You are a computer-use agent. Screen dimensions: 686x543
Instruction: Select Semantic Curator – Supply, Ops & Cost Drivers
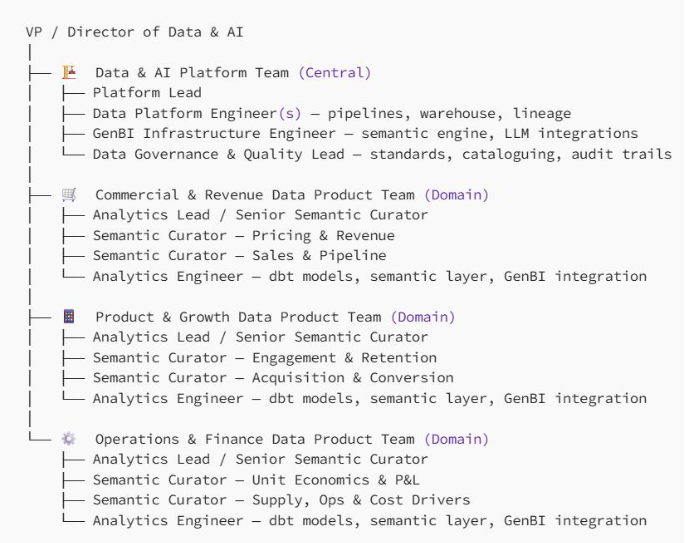point(281,500)
